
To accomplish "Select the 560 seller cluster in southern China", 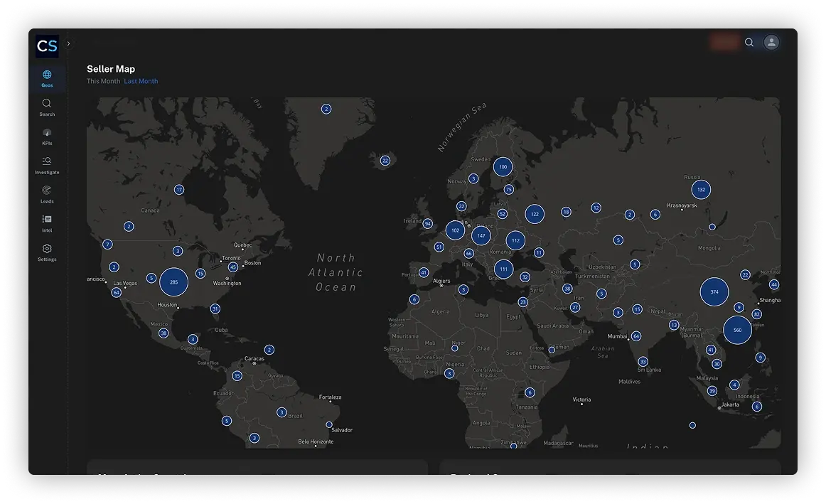I will pyautogui.click(x=738, y=331).
